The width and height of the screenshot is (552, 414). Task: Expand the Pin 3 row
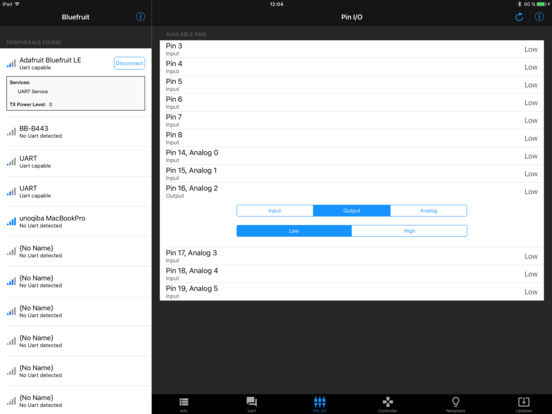point(352,49)
